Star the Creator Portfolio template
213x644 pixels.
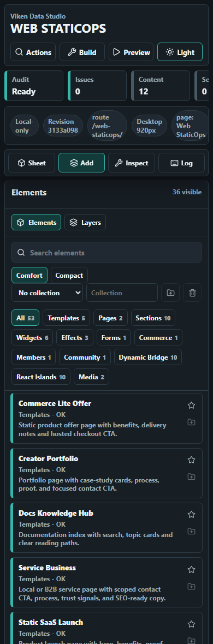coord(191,460)
